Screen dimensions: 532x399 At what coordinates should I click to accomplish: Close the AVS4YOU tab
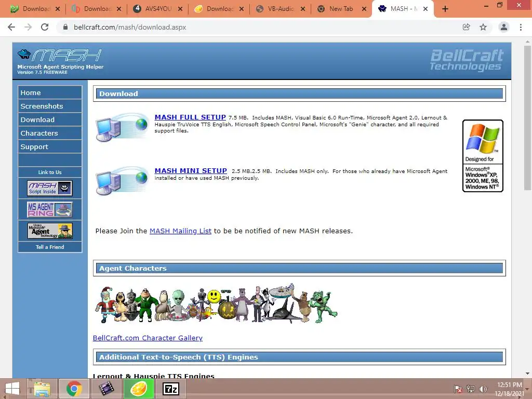[x=180, y=9]
